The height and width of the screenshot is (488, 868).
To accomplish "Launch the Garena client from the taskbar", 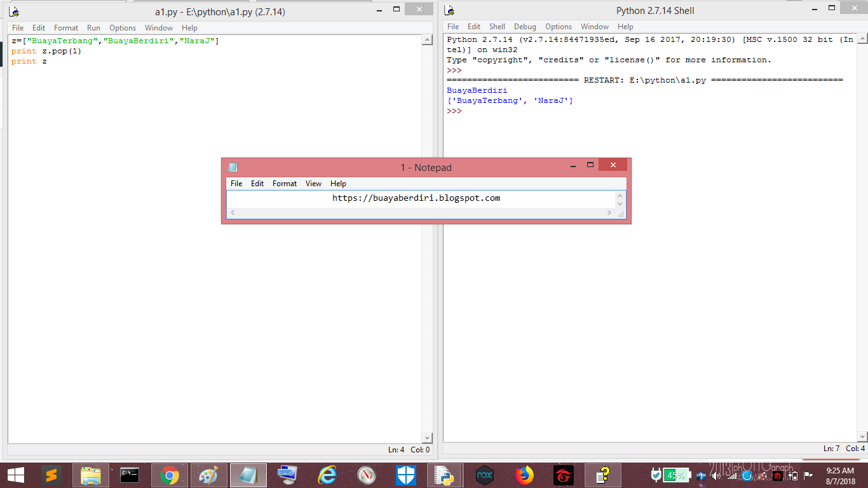I will (x=563, y=475).
